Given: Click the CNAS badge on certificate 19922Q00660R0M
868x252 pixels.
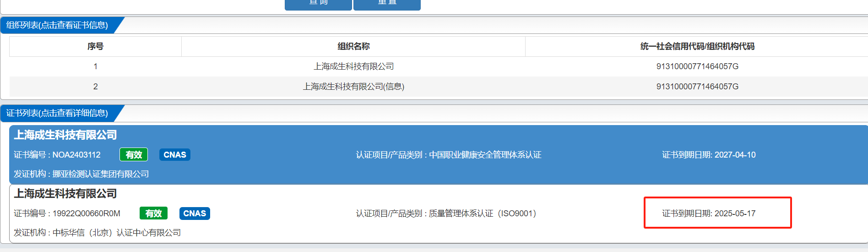Looking at the screenshot, I should pyautogui.click(x=195, y=214).
